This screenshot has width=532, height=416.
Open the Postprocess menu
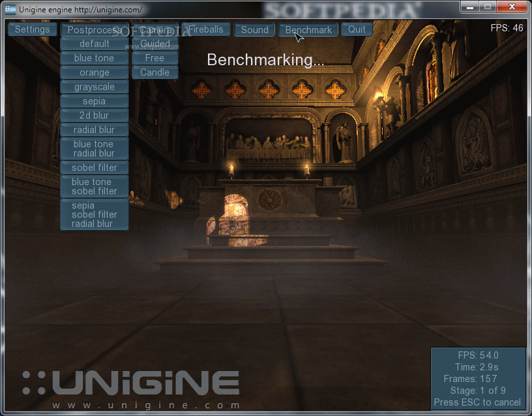point(95,30)
